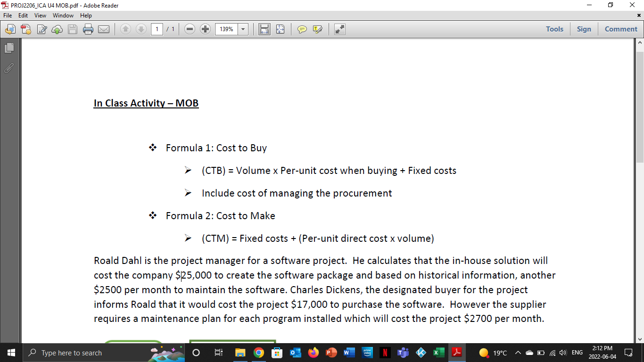Enter full screen reading mode
This screenshot has width=644, height=362.
tap(339, 29)
